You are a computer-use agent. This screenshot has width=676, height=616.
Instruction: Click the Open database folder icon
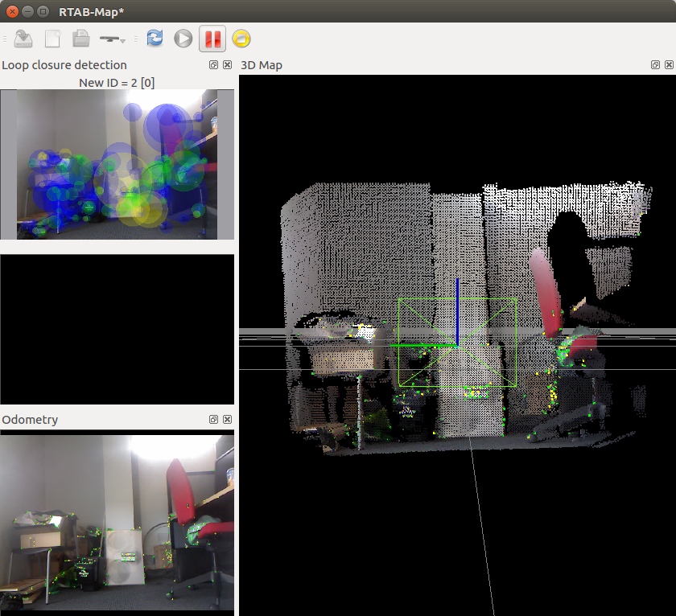coord(80,38)
